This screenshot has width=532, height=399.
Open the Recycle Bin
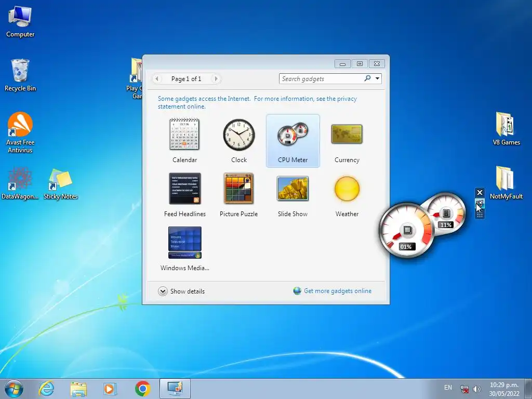tap(20, 75)
